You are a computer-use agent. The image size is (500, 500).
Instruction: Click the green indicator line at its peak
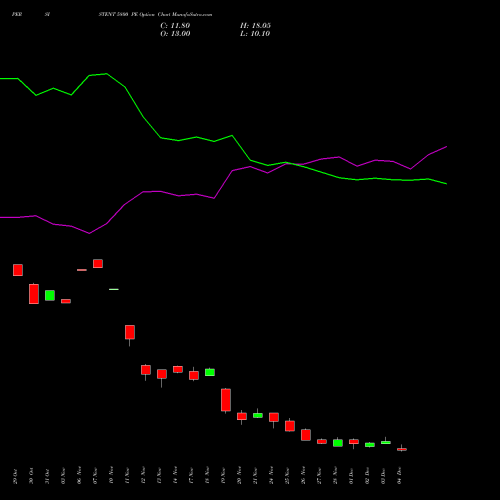pos(106,74)
